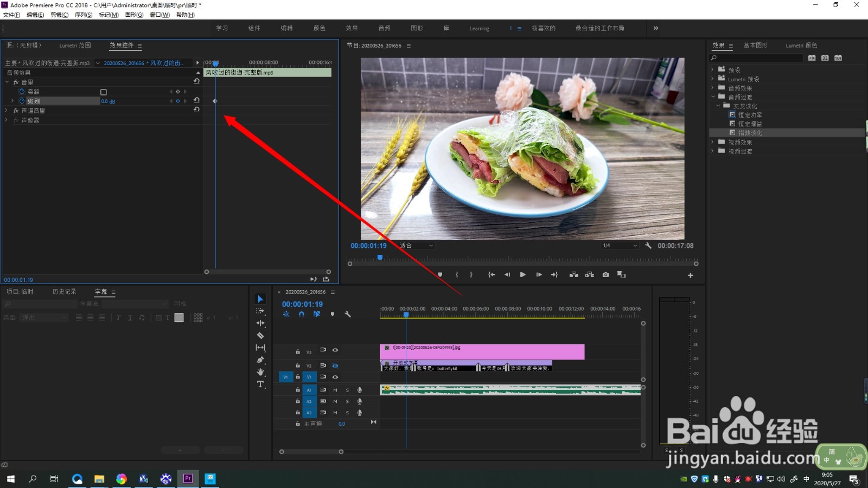This screenshot has height=488, width=868.
Task: Show more workspaces overflow chevron
Action: (656, 28)
